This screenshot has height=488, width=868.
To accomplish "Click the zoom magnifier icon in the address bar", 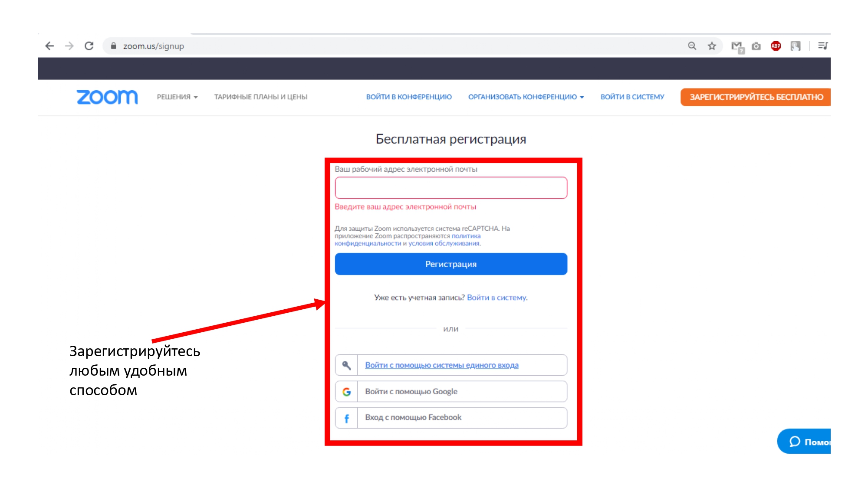I will pos(692,46).
